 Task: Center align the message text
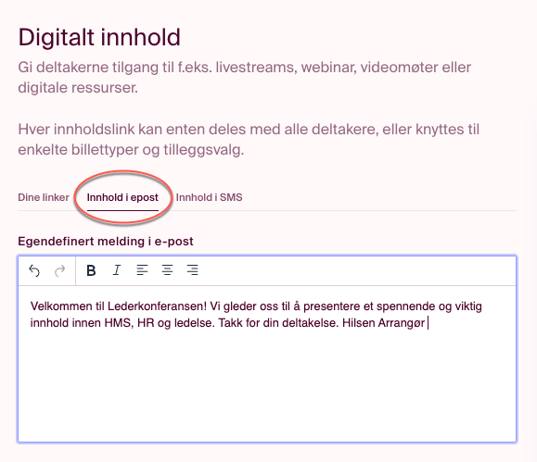pos(167,271)
